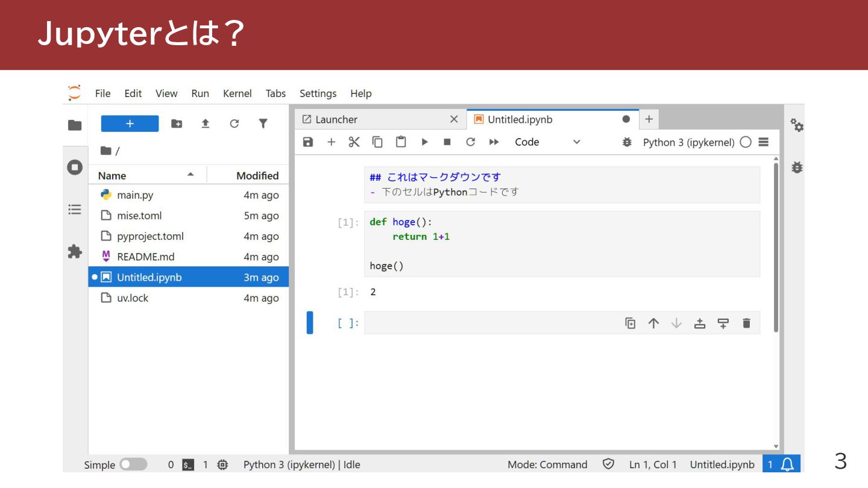
Task: Open the Table of Contents sidebar
Action: [x=75, y=210]
